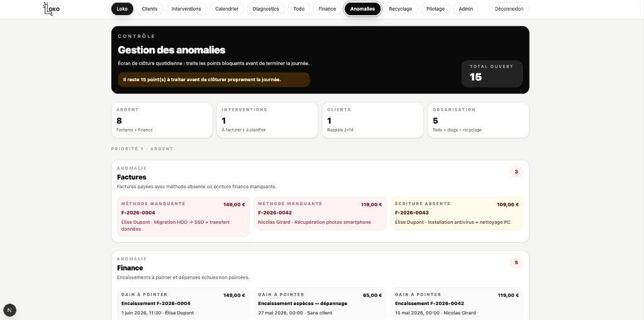Screen dimensions: 644x320
Task: Click '109,00 €' amount on F-2026-0043
Action: pos(508,204)
